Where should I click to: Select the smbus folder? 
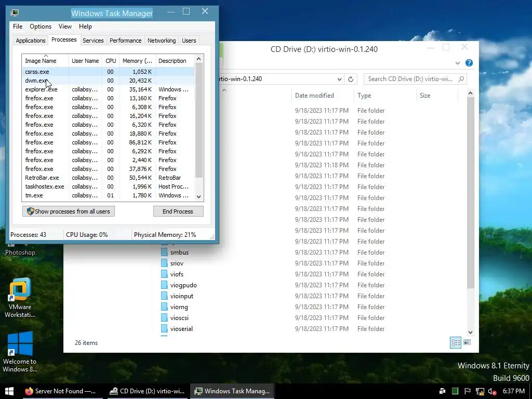(x=175, y=252)
